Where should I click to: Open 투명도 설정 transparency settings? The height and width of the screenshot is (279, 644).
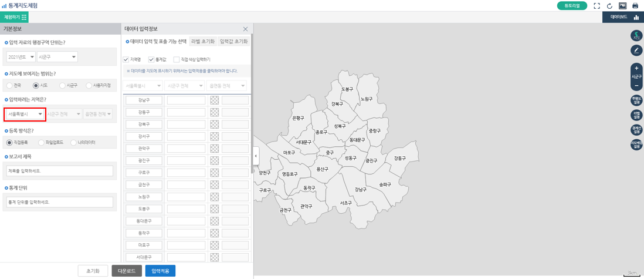[x=636, y=100]
